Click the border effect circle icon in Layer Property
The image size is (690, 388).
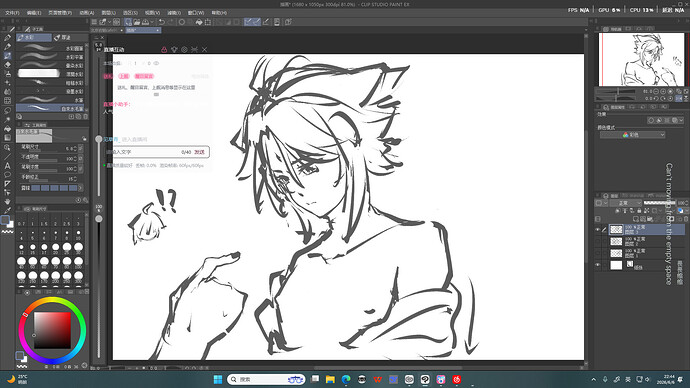click(651, 120)
